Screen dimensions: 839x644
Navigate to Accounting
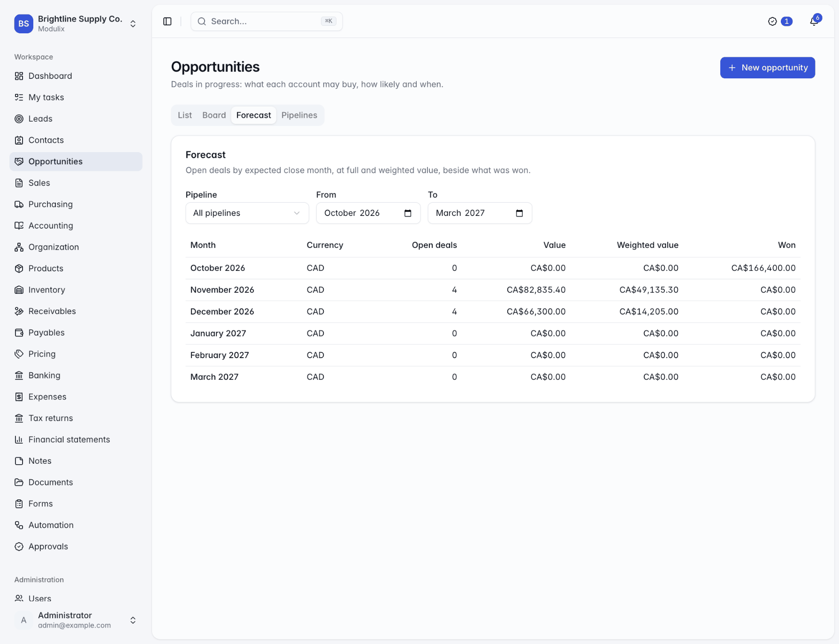click(76, 226)
